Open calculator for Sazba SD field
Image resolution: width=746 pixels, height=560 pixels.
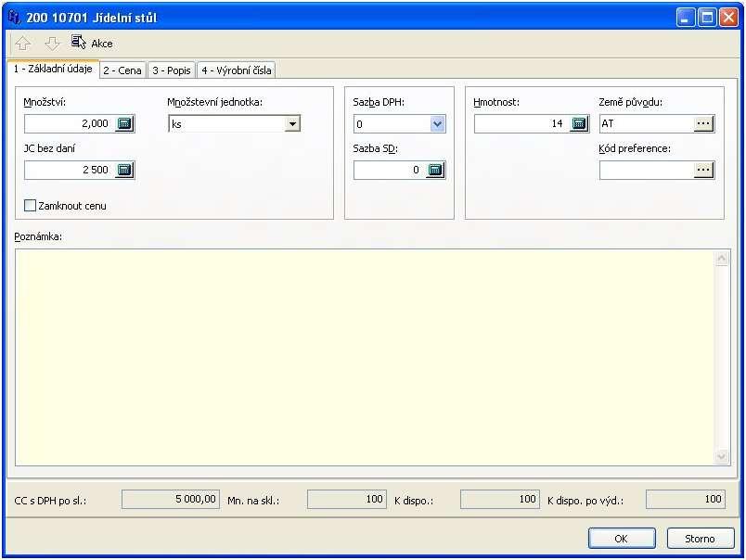[x=435, y=170]
